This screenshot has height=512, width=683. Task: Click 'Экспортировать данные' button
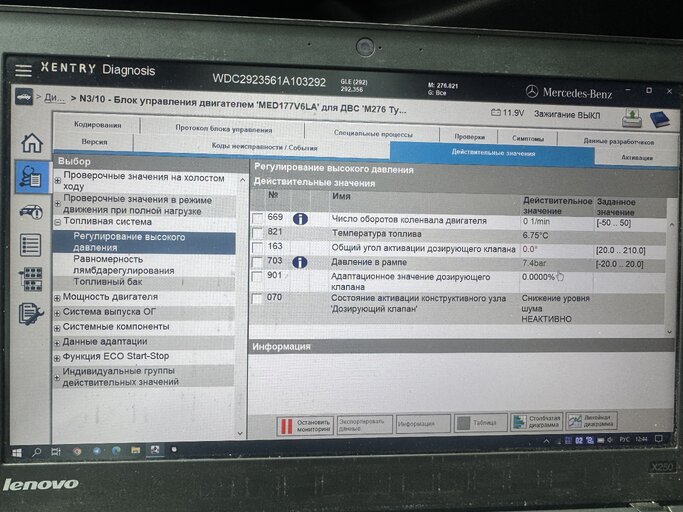click(x=364, y=424)
